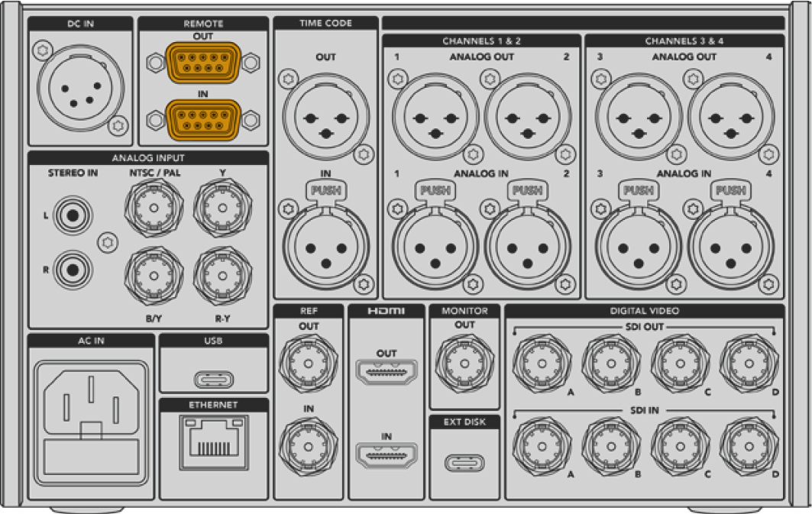The height and width of the screenshot is (514, 812).
Task: Select the STEREO IN L RCA jack
Action: (73, 215)
